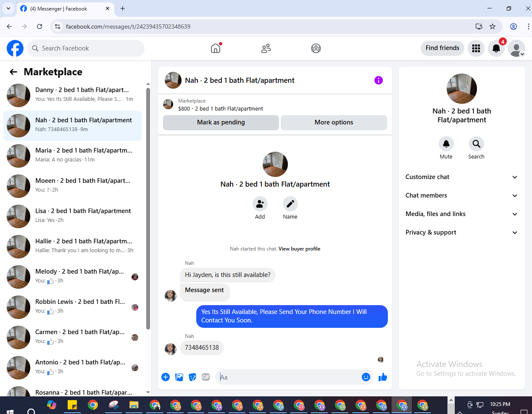View site information icon in address bar
This screenshot has width=532, height=414.
click(58, 26)
